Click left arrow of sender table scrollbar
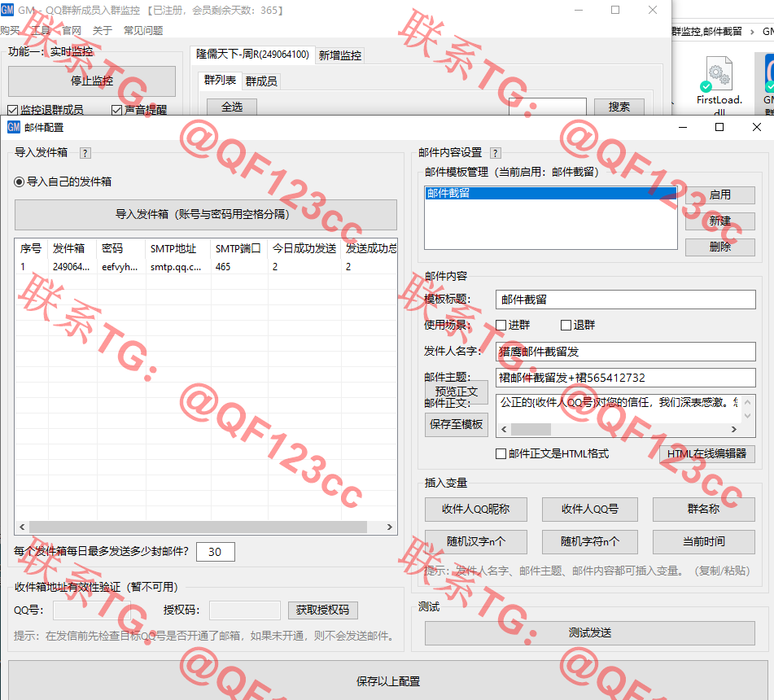This screenshot has width=774, height=700. coord(22,527)
